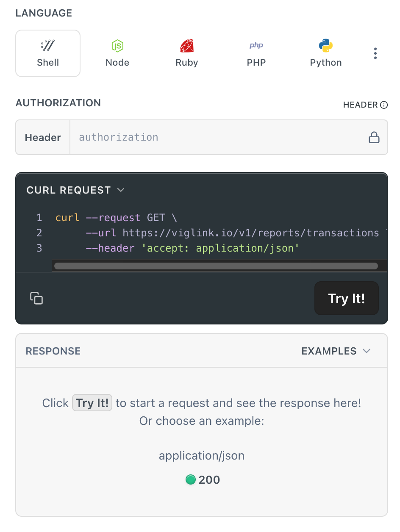Click the inline Try It! in response text
Image resolution: width=400 pixels, height=532 pixels.
[92, 403]
